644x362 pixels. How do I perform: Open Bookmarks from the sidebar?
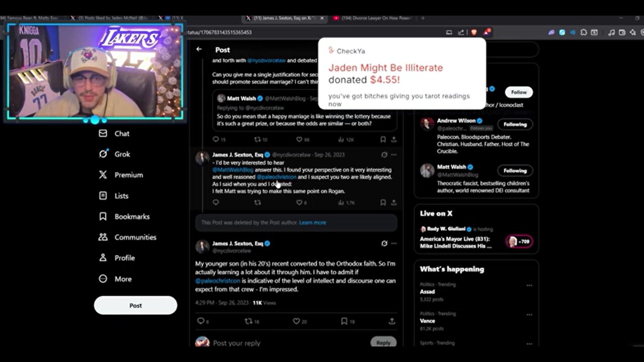tap(125, 216)
